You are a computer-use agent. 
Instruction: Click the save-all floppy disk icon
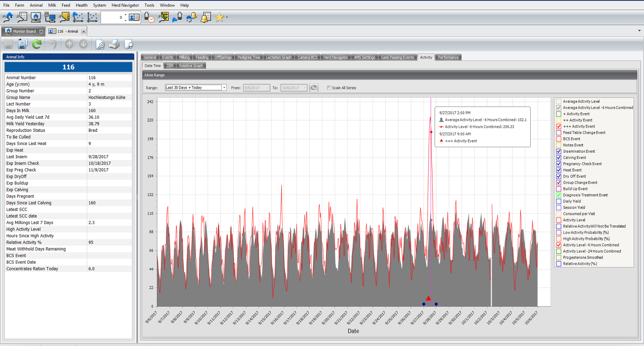(x=22, y=44)
